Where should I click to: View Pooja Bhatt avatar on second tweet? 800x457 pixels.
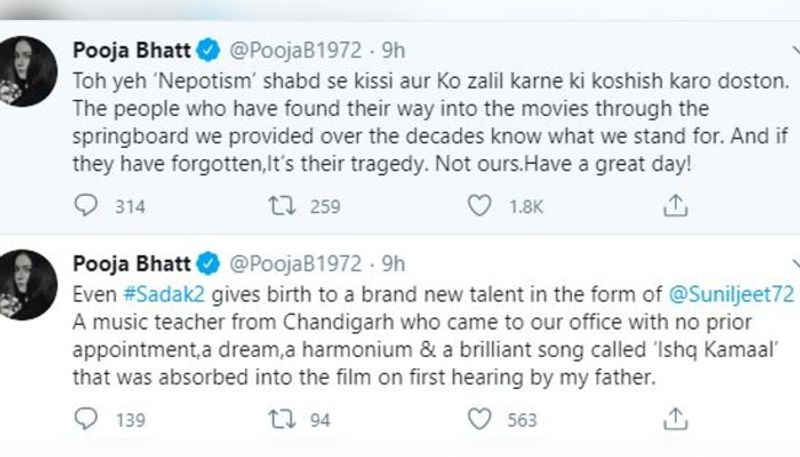tap(26, 284)
